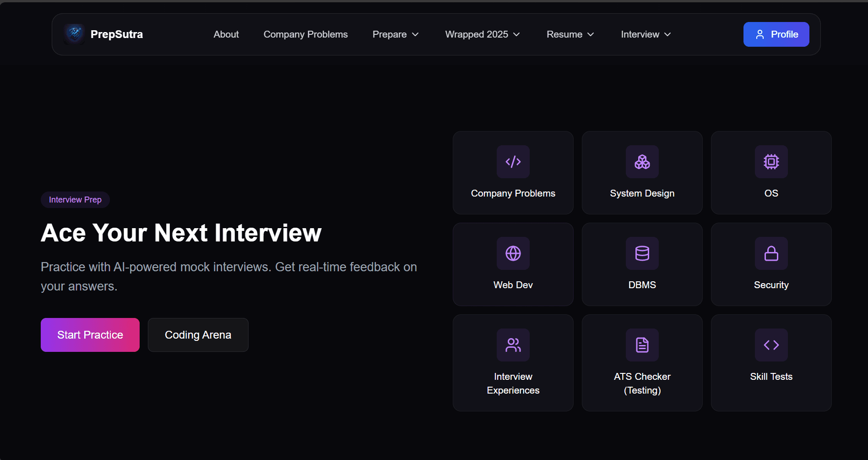Click the Interview Prep badge

[x=75, y=200]
